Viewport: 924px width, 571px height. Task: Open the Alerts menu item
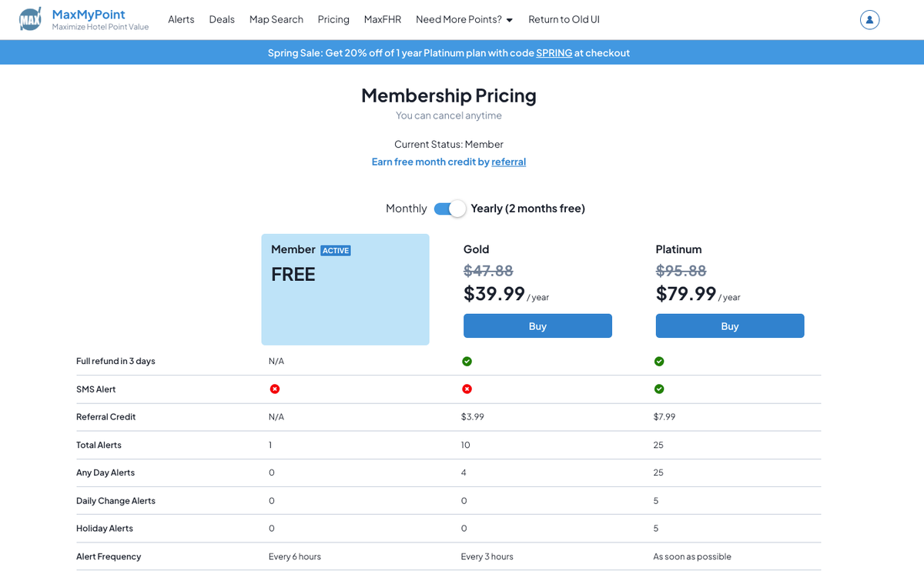(x=181, y=19)
